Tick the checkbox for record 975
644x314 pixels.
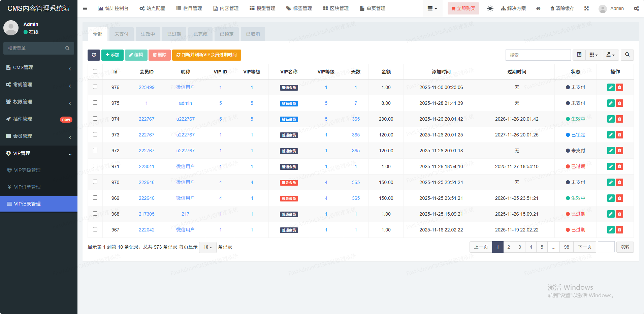tap(95, 103)
